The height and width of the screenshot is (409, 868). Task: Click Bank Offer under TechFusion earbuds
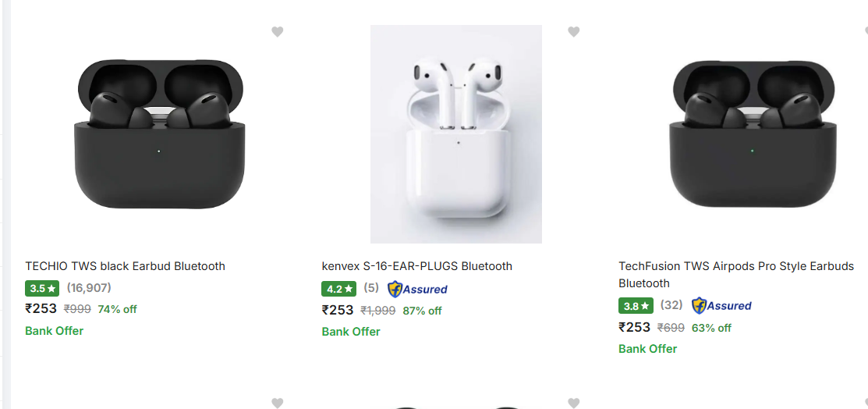[647, 349]
